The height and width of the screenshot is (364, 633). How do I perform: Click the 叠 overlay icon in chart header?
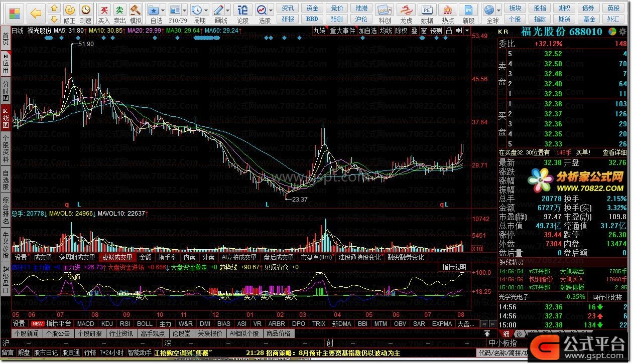click(414, 31)
